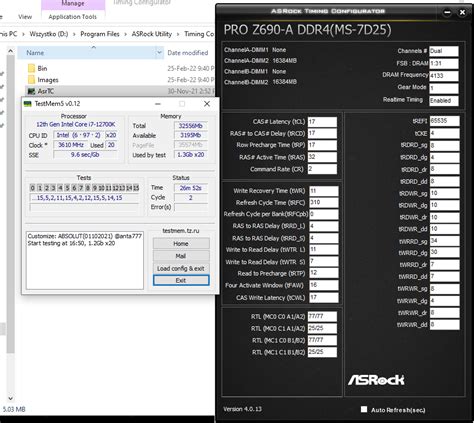Expand breadcrumb chevron after ASRock Utility
The width and height of the screenshot is (474, 423).
point(178,34)
